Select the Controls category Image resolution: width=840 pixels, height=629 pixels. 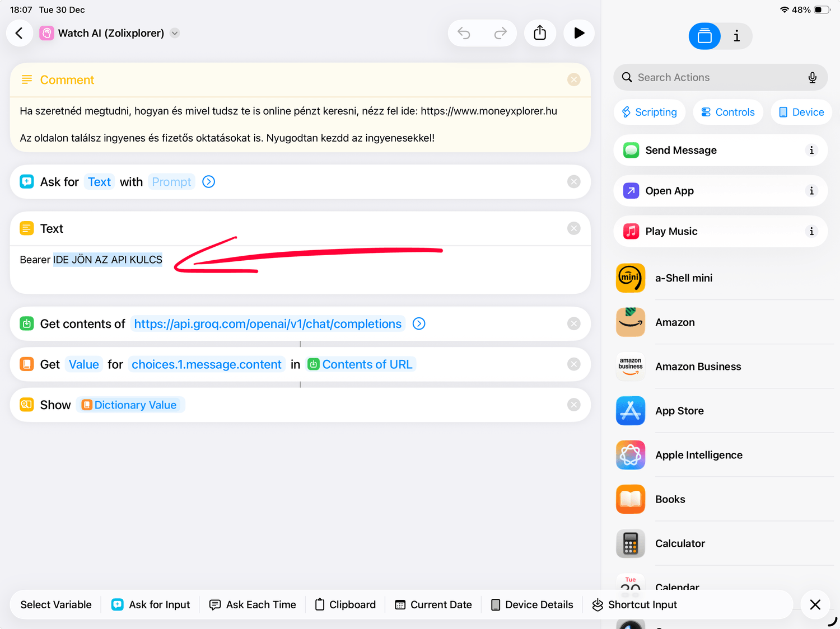tap(728, 112)
